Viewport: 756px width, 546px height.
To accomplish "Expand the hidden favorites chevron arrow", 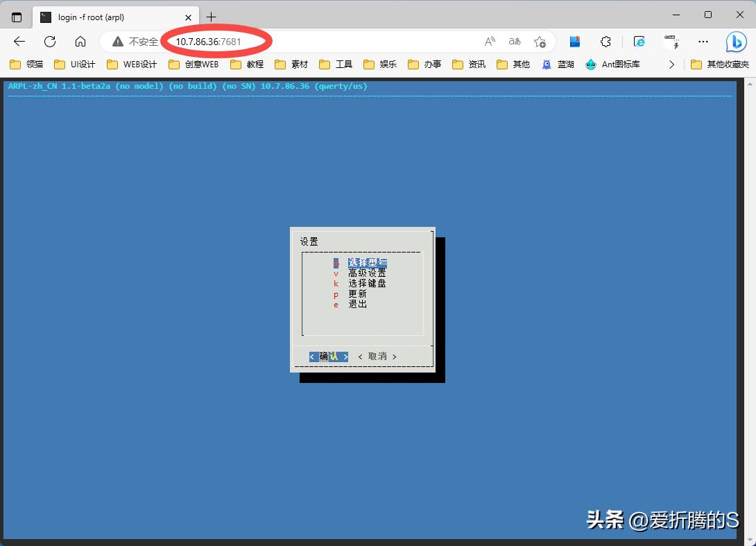I will [x=671, y=64].
